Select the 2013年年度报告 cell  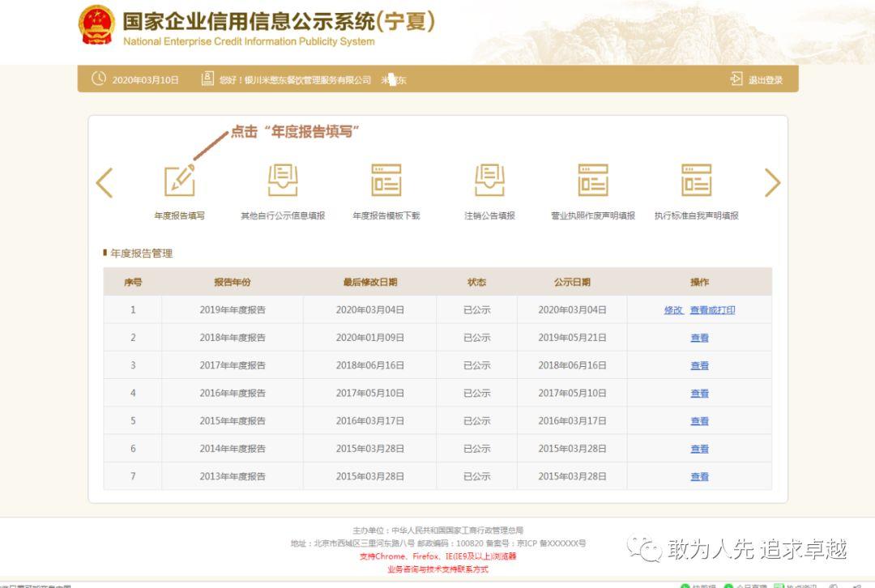click(233, 477)
